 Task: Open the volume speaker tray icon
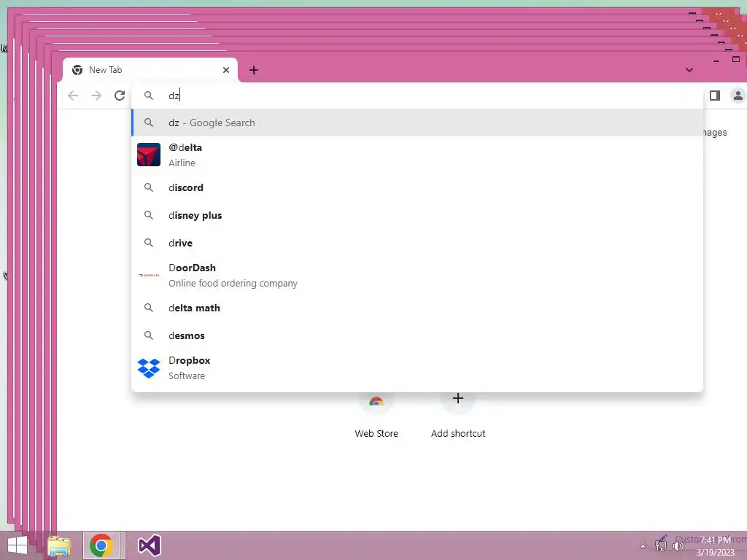pyautogui.click(x=678, y=545)
